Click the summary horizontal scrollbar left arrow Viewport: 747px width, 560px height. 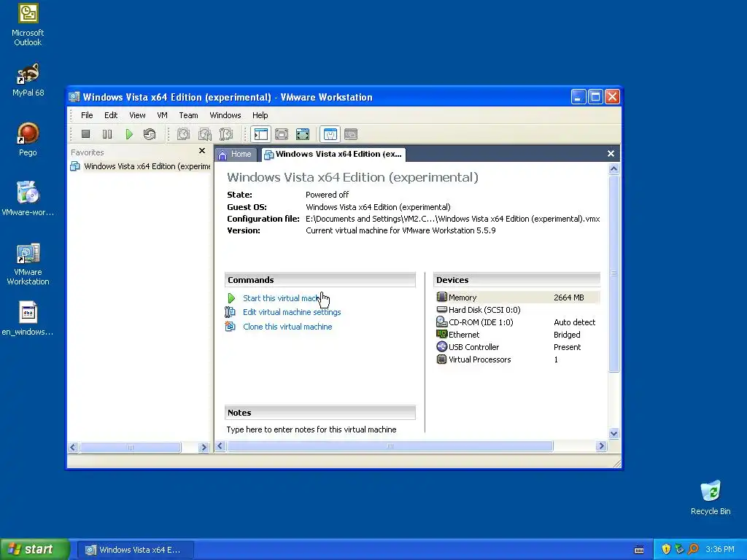(220, 446)
